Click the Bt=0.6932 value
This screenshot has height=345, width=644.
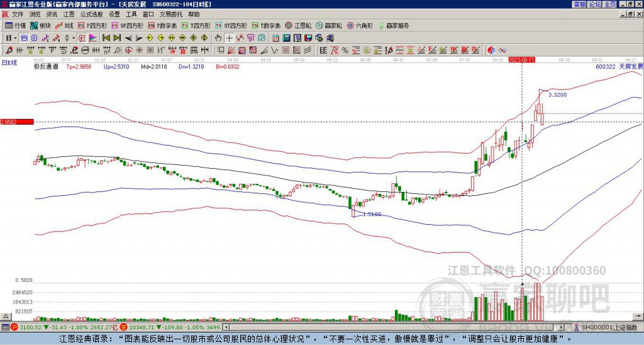(x=228, y=66)
